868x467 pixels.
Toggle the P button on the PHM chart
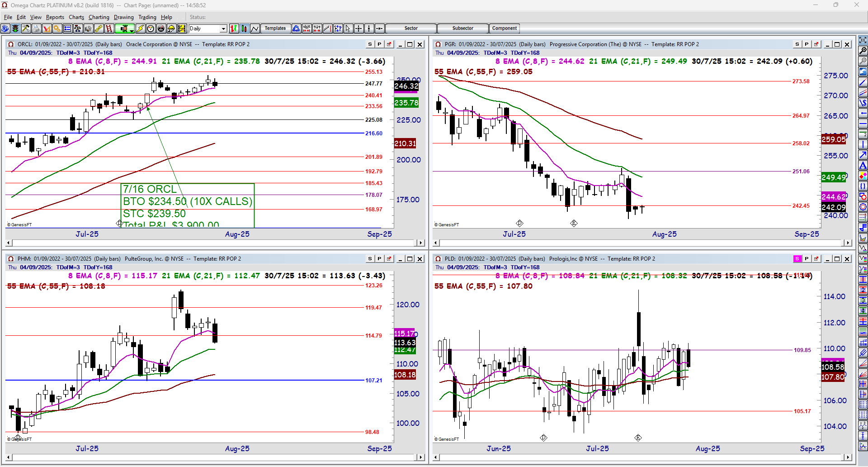pos(379,259)
